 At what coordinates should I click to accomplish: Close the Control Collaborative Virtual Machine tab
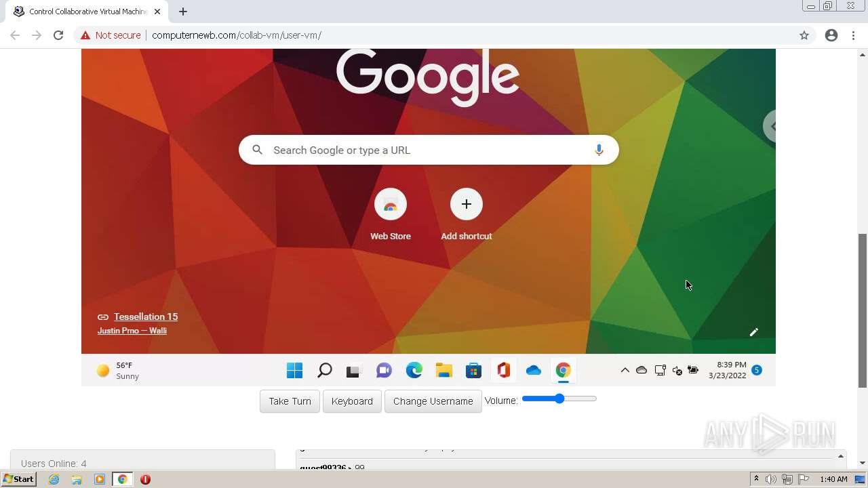click(x=157, y=12)
